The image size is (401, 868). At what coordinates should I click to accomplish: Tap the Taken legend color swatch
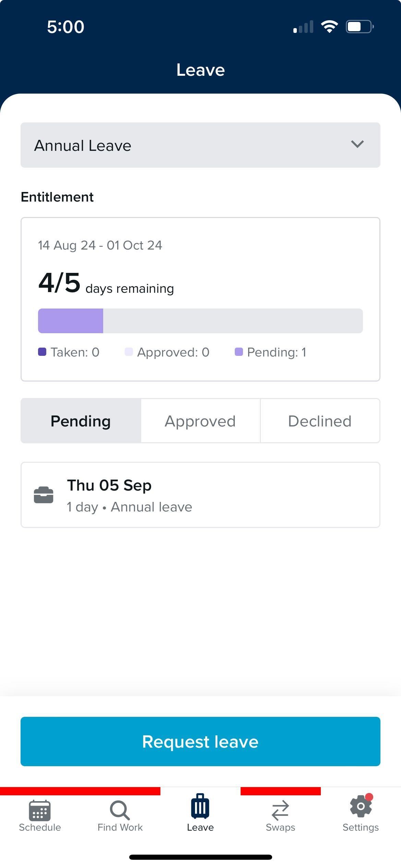click(x=42, y=352)
